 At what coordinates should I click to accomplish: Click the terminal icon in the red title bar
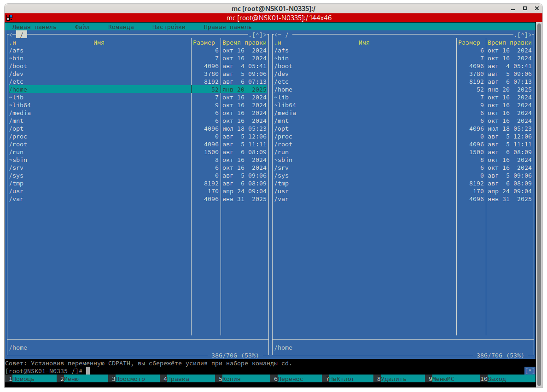point(9,18)
